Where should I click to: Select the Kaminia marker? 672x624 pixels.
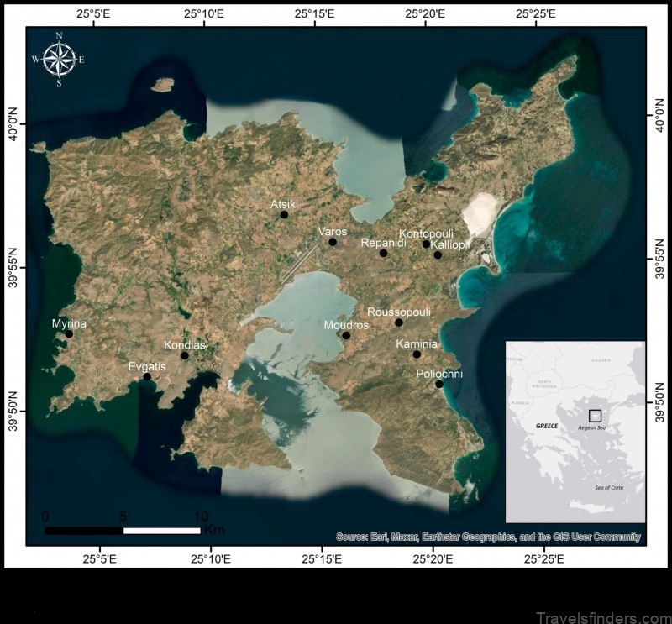[x=417, y=353]
